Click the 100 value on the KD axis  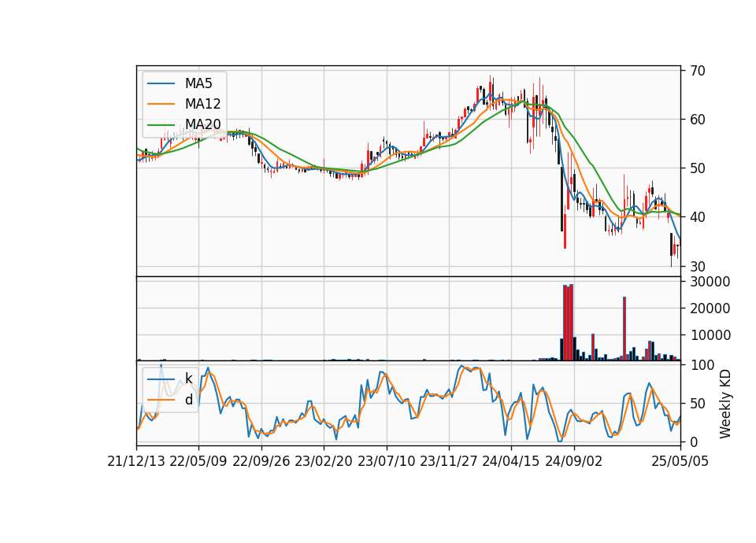click(702, 365)
